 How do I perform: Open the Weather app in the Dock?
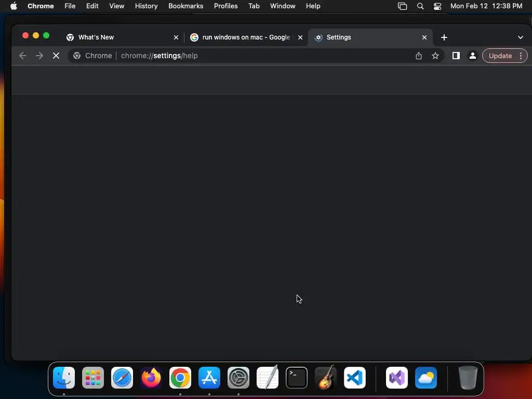426,378
